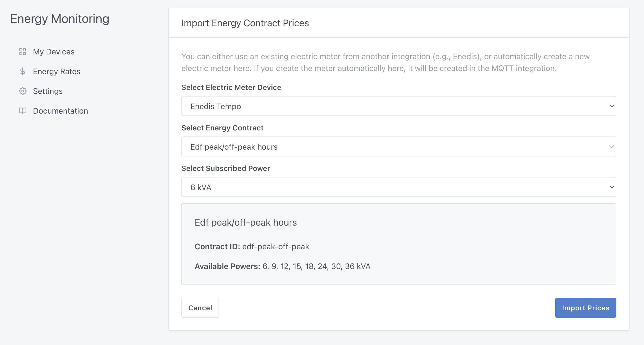
Task: Open the Energy Rates section
Action: pyautogui.click(x=57, y=71)
